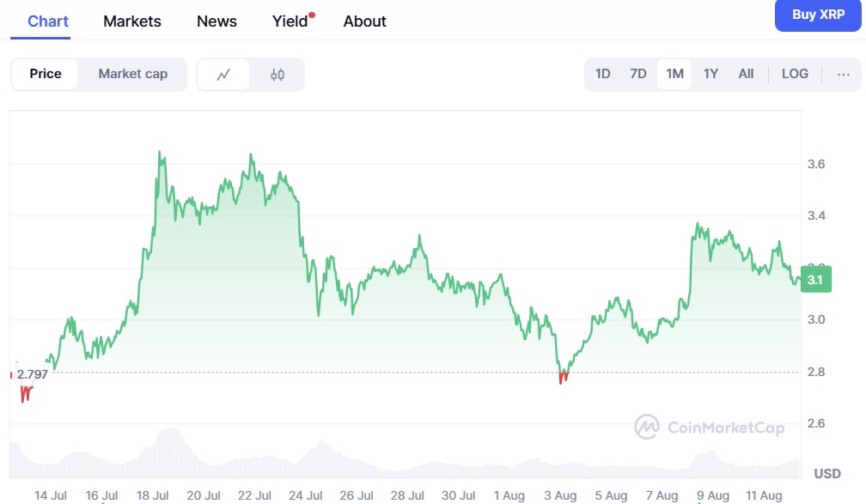
Task: Click the red low-price marker near 2.797
Action: 26,393
